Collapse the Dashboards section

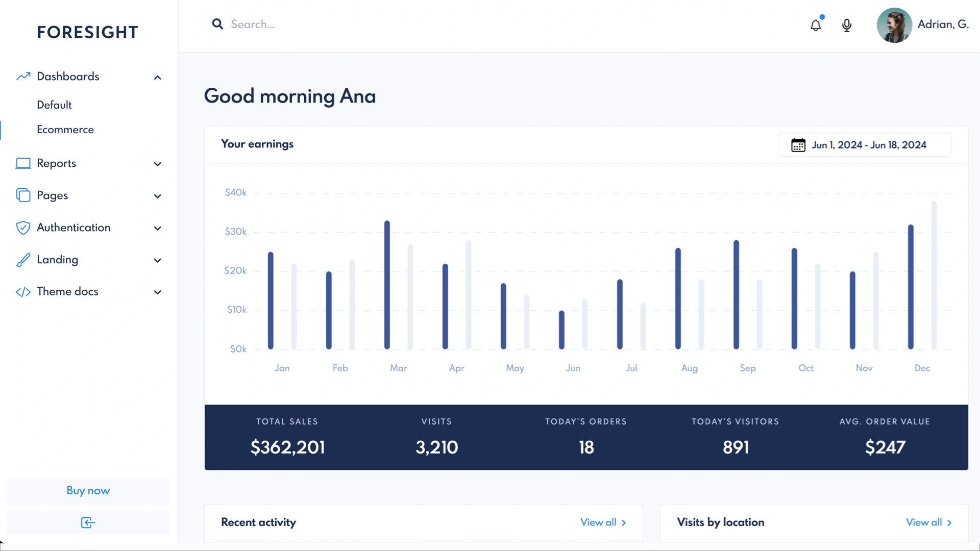tap(158, 77)
